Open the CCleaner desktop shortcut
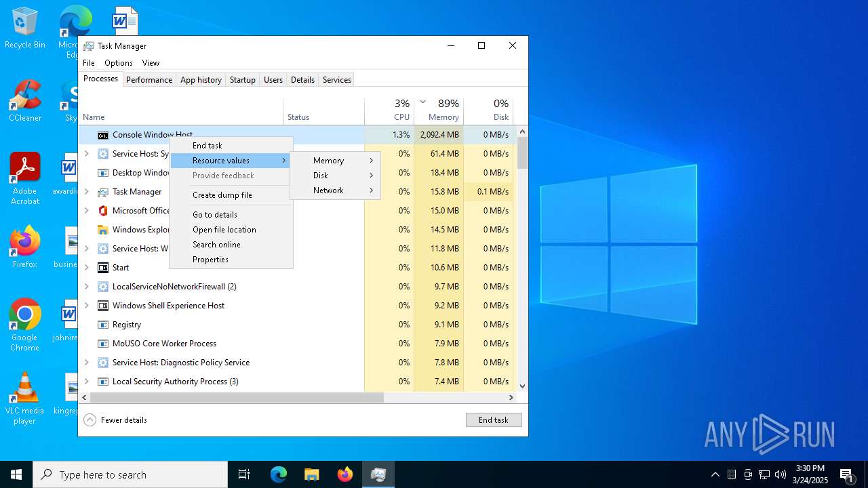Viewport: 868px width, 488px height. coord(24,101)
